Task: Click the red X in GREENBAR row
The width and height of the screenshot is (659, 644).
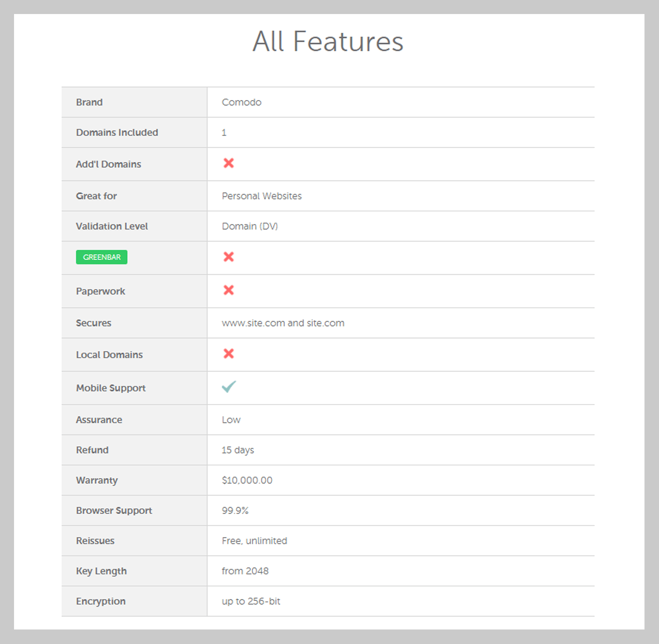Action: pos(228,257)
